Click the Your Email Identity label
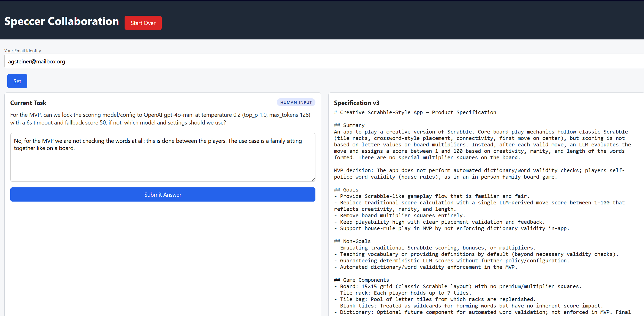This screenshot has height=316, width=644. 23,51
